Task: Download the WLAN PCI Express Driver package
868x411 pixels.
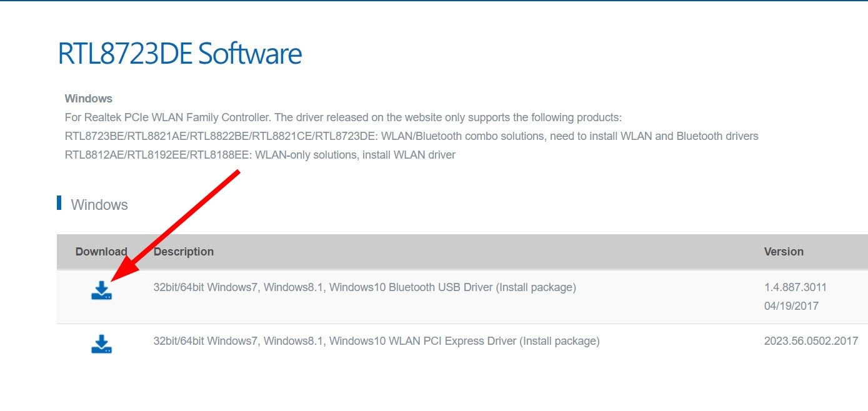Action: (x=101, y=344)
